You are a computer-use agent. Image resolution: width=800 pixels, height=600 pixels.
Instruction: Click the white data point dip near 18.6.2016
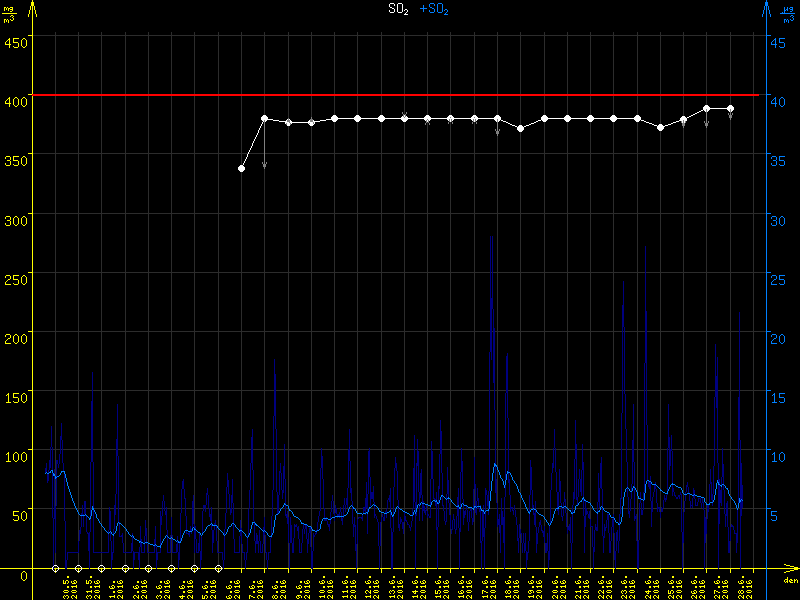click(x=520, y=128)
